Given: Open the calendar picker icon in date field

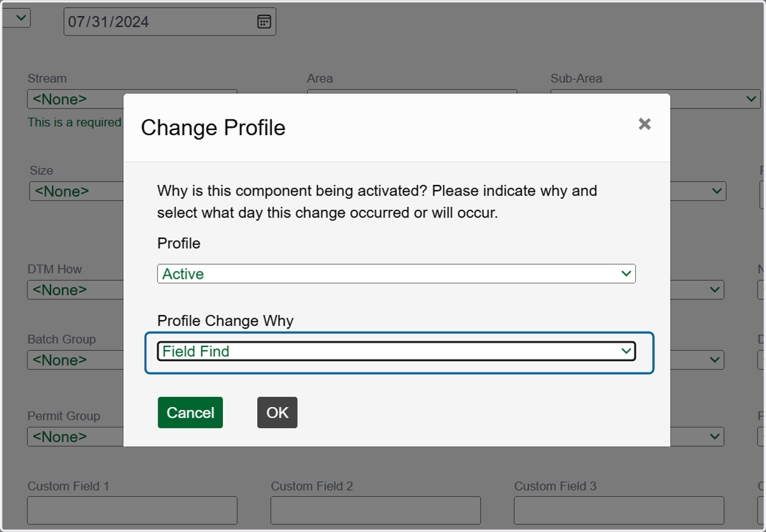Looking at the screenshot, I should click(264, 22).
